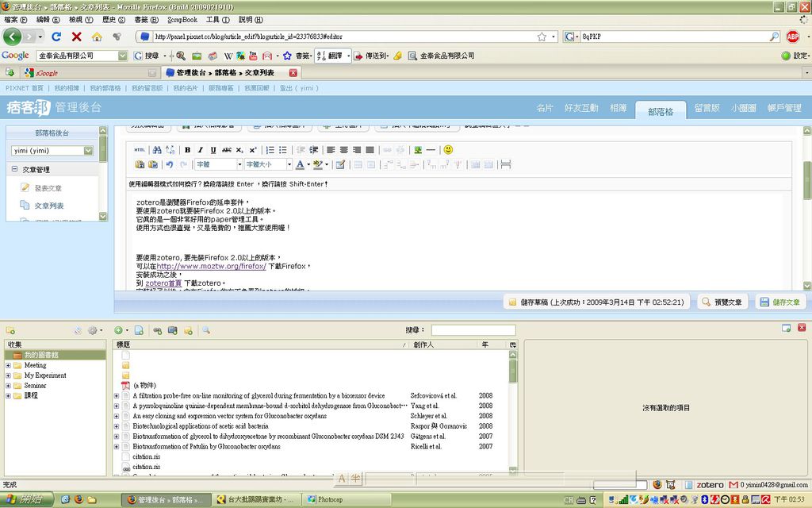Expand the My Experiment collection
Image resolution: width=812 pixels, height=508 pixels.
coord(8,375)
